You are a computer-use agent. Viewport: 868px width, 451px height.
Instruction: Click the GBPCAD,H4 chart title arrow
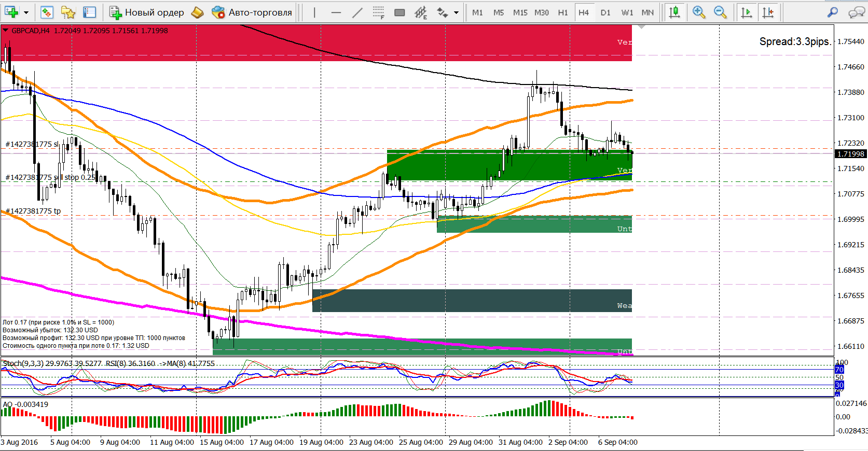6,31
